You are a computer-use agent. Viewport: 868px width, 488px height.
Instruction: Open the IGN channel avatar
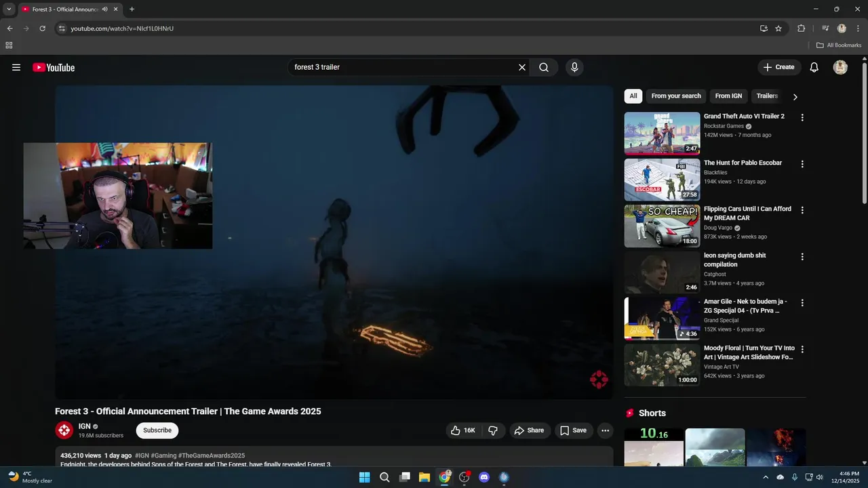tap(64, 430)
